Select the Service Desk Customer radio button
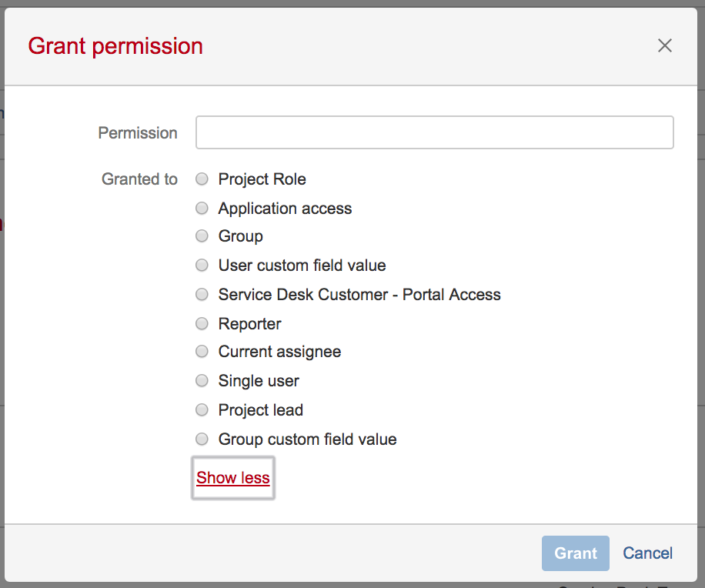 tap(202, 295)
